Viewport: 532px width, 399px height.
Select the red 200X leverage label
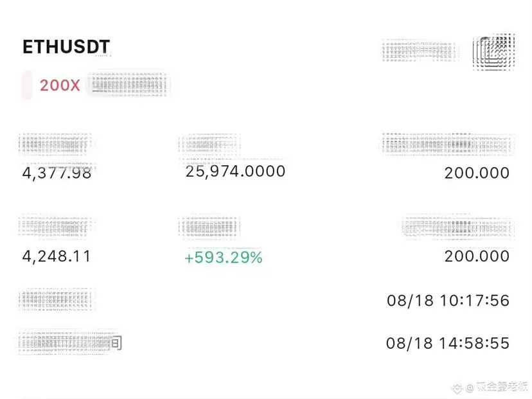[60, 85]
